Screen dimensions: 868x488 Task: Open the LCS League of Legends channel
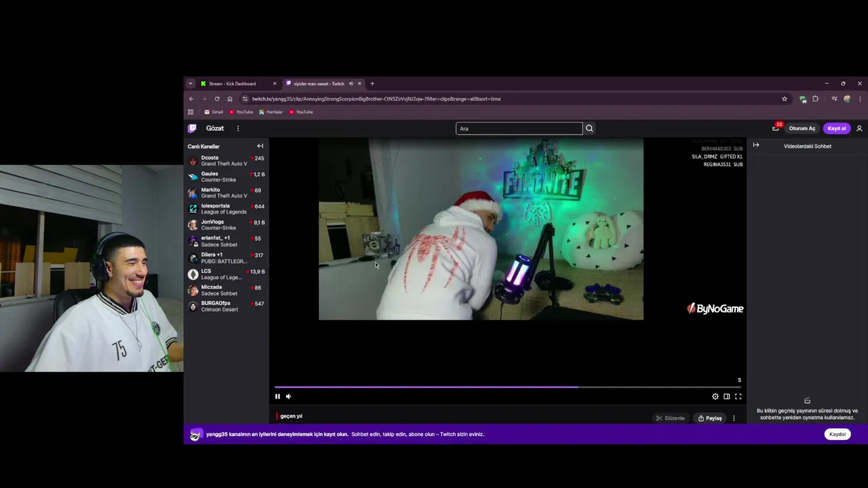(x=226, y=274)
